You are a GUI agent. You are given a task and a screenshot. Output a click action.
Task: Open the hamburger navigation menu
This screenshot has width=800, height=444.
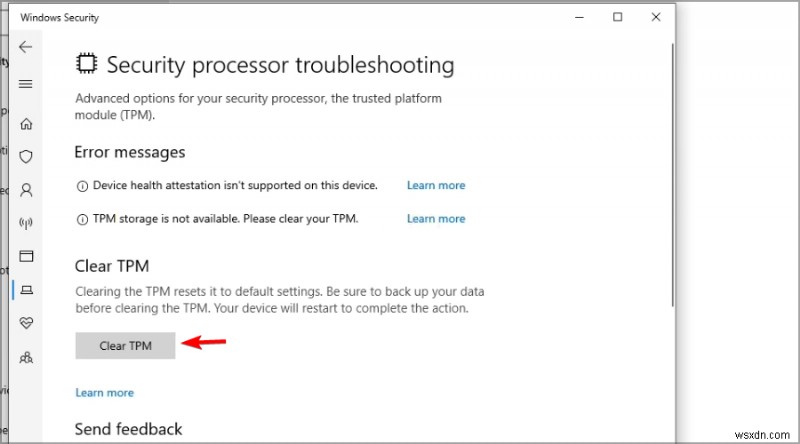pos(26,84)
